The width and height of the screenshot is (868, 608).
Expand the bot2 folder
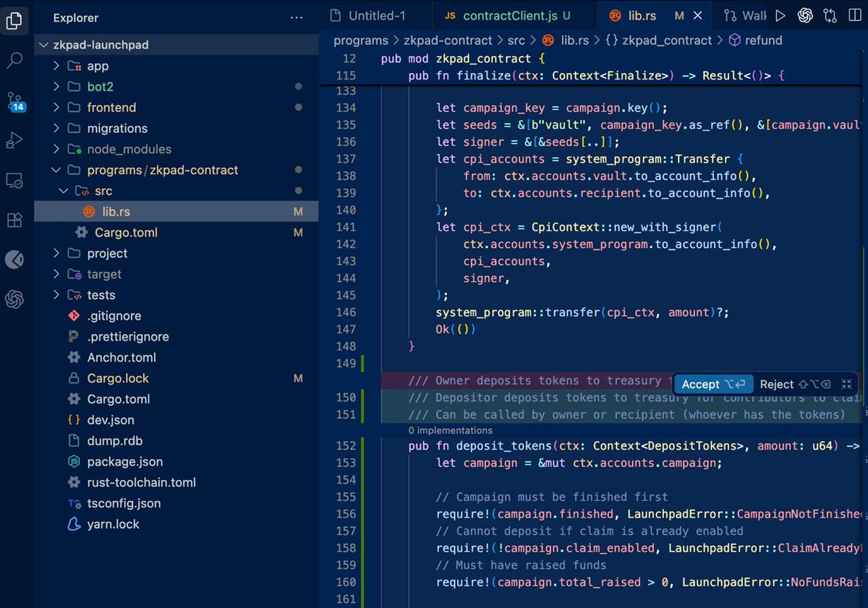point(176,87)
